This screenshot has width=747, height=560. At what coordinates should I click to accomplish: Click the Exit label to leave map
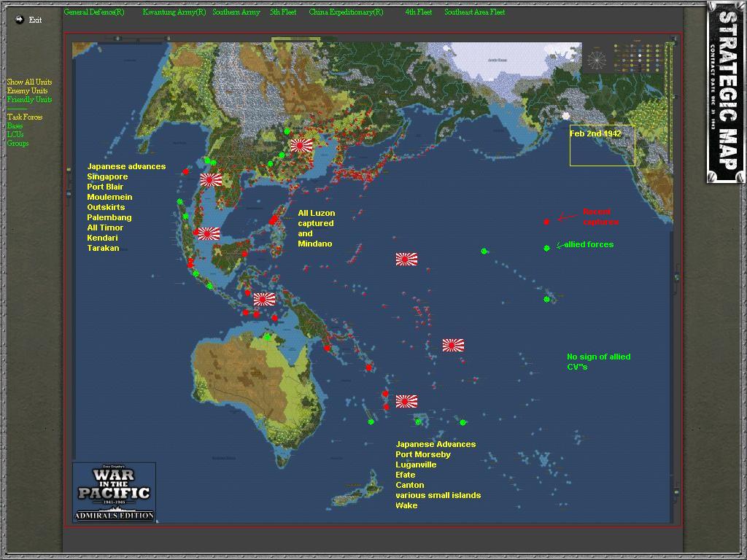pos(35,20)
